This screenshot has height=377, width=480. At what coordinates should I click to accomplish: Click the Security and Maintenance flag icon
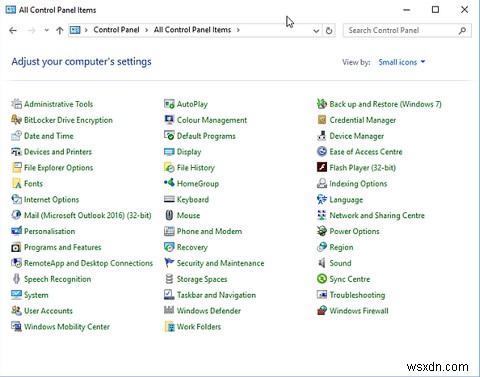169,263
